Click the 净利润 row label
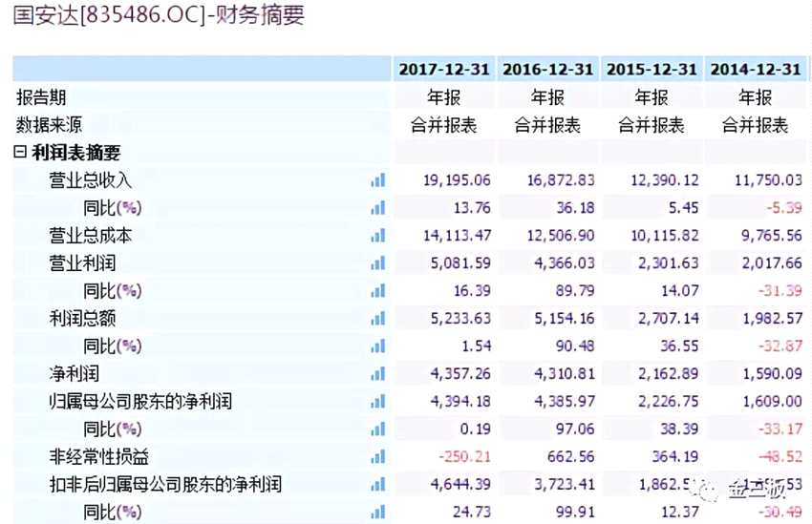This screenshot has width=812, height=524. (74, 373)
